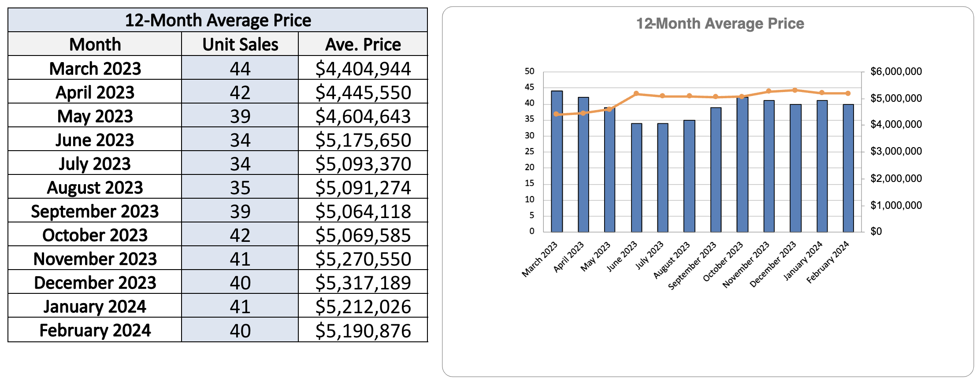Click the 'February 2024' chart axis label
980x385 pixels.
click(x=828, y=262)
